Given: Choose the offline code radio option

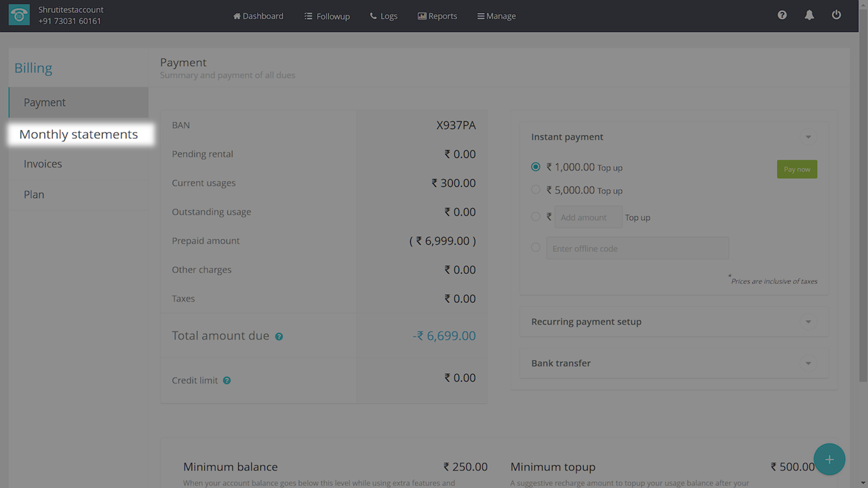Looking at the screenshot, I should 536,247.
